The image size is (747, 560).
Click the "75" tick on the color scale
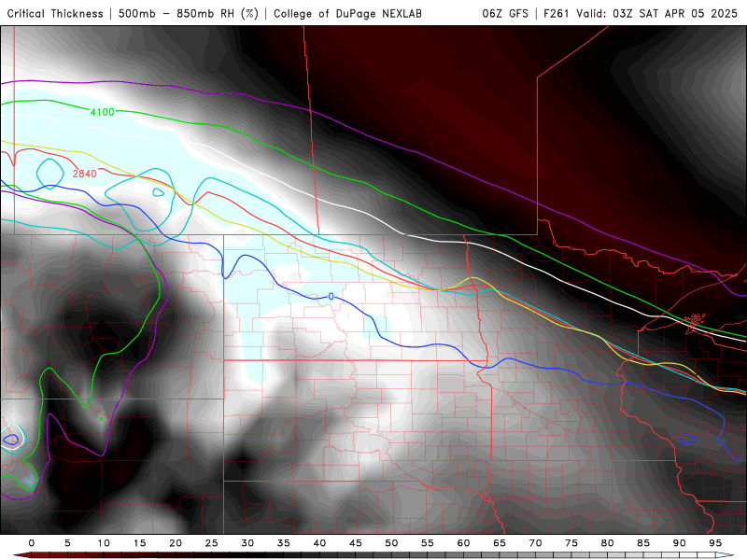pos(571,543)
